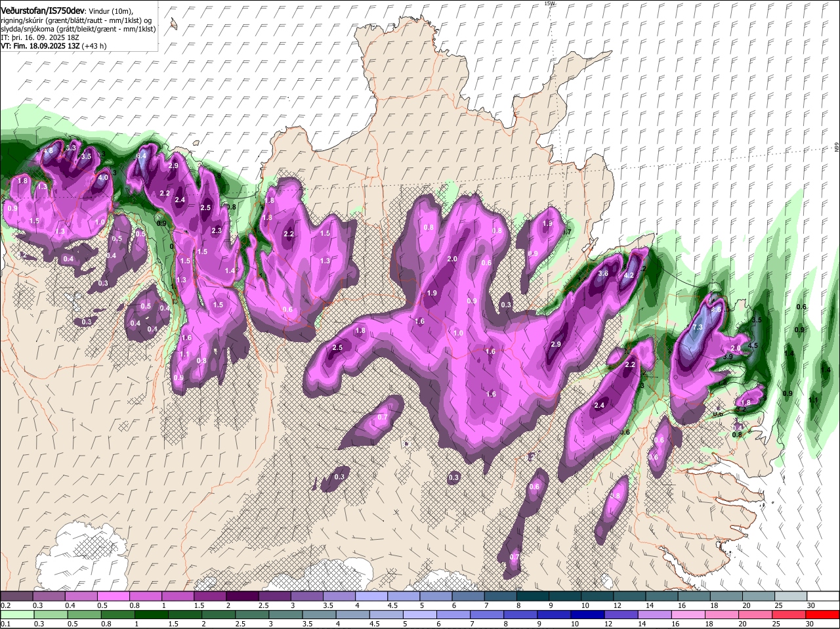Select the snow legend swatch between 8 and 9
The image size is (840, 629).
pyautogui.click(x=533, y=595)
